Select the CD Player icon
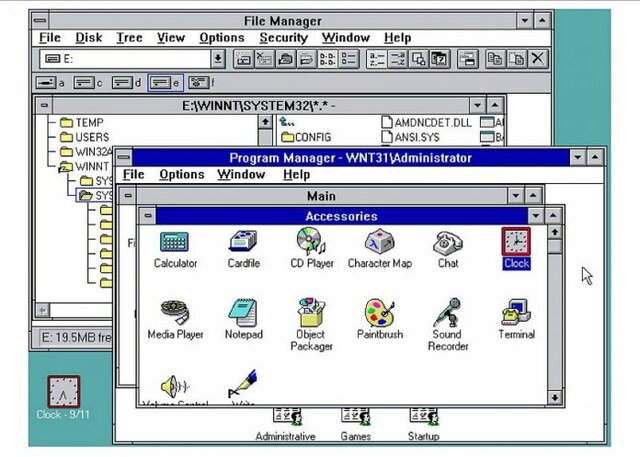Viewport: 640px width, 457px height. 311,241
